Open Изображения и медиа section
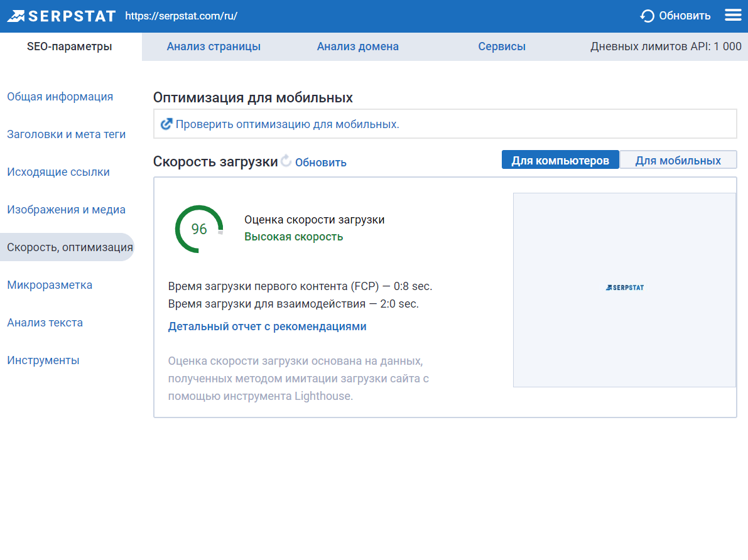 tap(67, 210)
